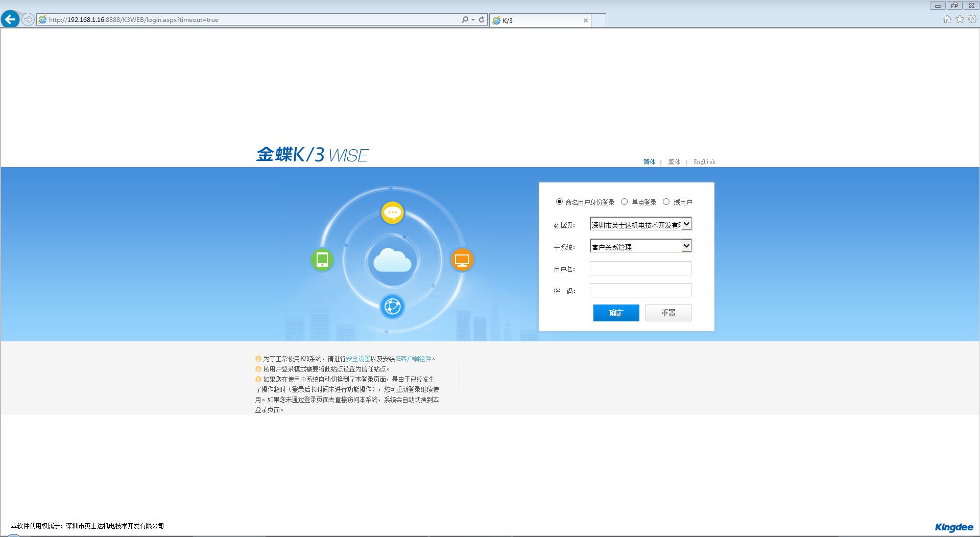Open browser settings gear icon

pos(972,19)
